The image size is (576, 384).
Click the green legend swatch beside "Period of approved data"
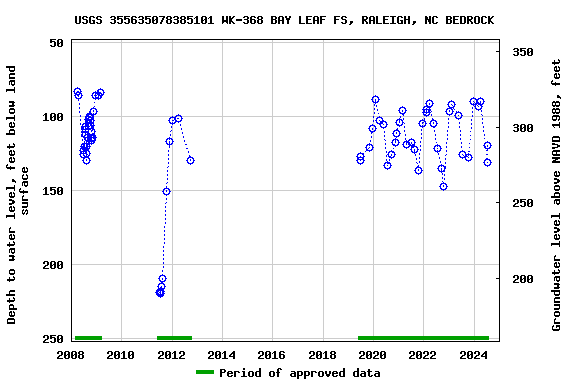point(205,372)
